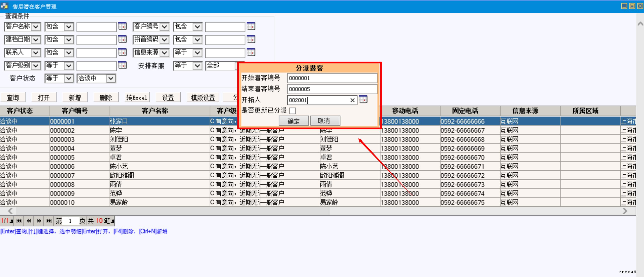Screen dimensions: 644x277
Task: Expand the 安排客服 operator dropdown 等于
Action: point(197,66)
